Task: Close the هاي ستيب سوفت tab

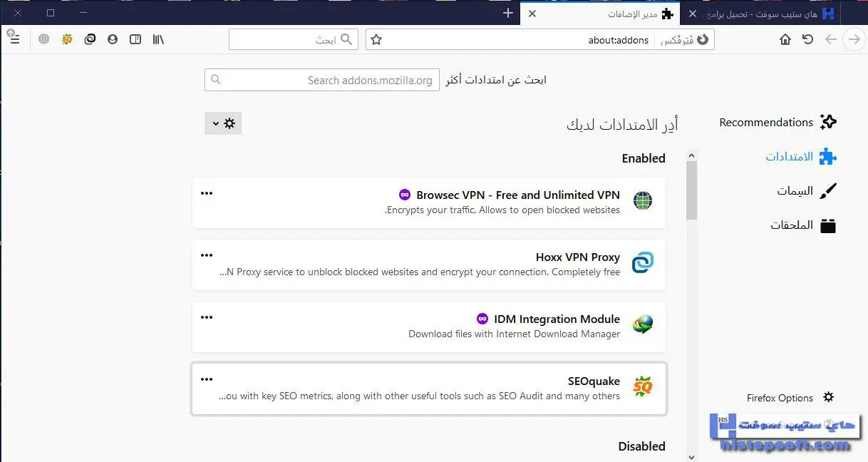Action: (693, 14)
